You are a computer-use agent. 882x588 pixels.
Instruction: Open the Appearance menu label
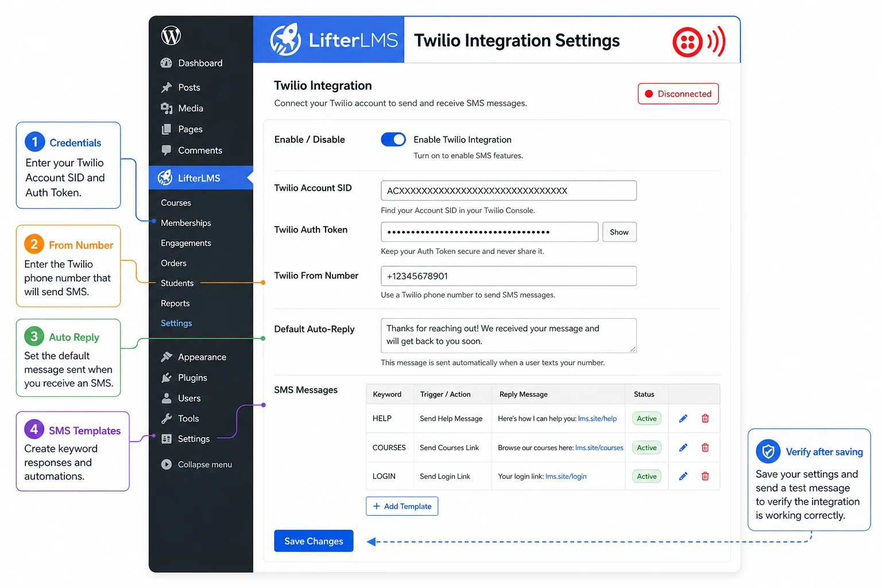(202, 357)
